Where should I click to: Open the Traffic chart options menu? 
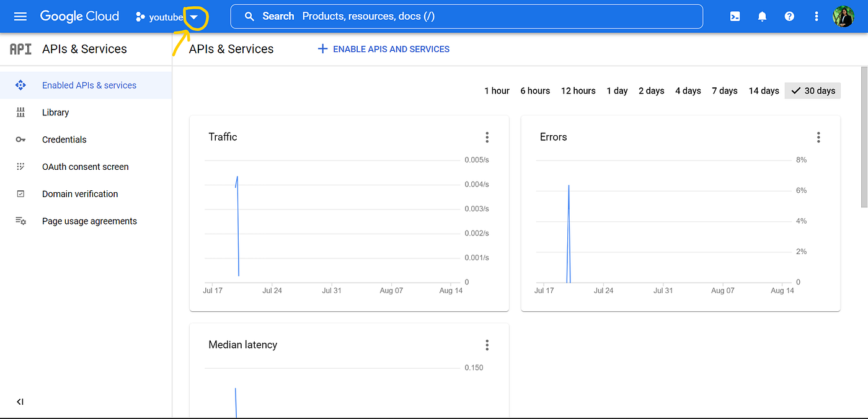click(487, 137)
